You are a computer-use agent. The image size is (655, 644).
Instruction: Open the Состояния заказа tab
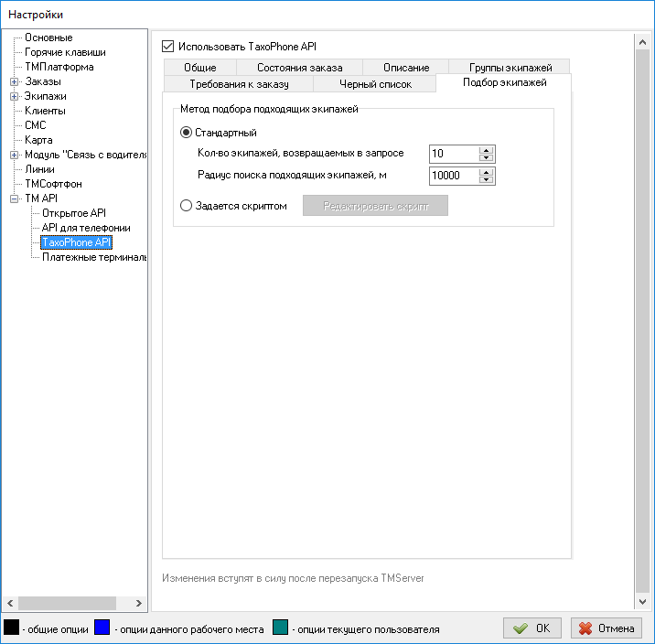point(299,68)
